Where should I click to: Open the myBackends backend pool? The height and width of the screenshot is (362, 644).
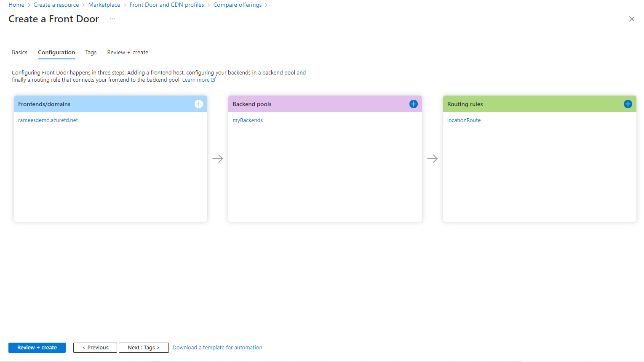pos(248,120)
